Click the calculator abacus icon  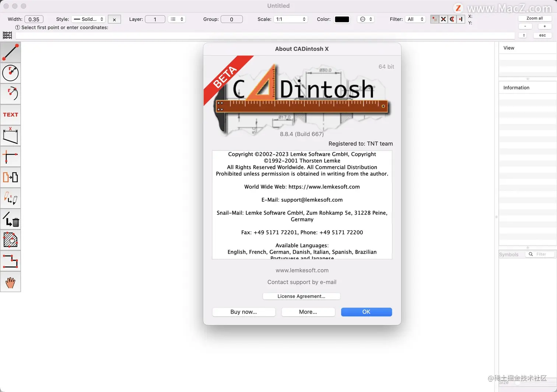point(7,35)
